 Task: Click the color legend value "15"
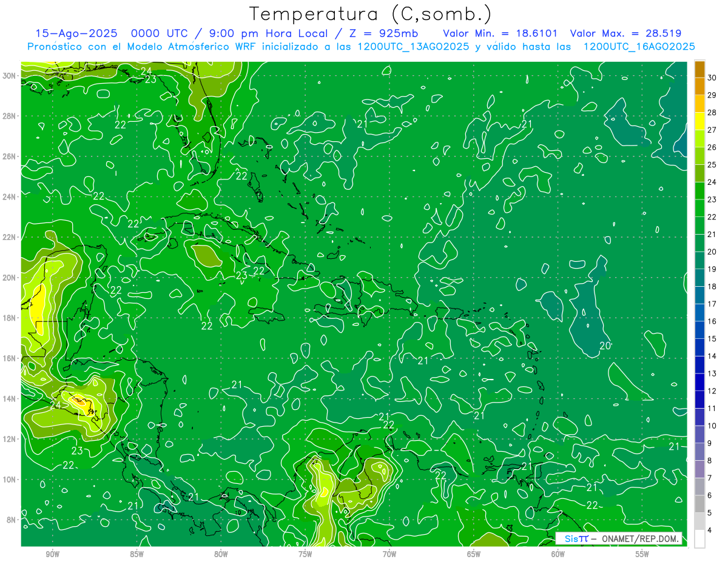[x=712, y=338]
